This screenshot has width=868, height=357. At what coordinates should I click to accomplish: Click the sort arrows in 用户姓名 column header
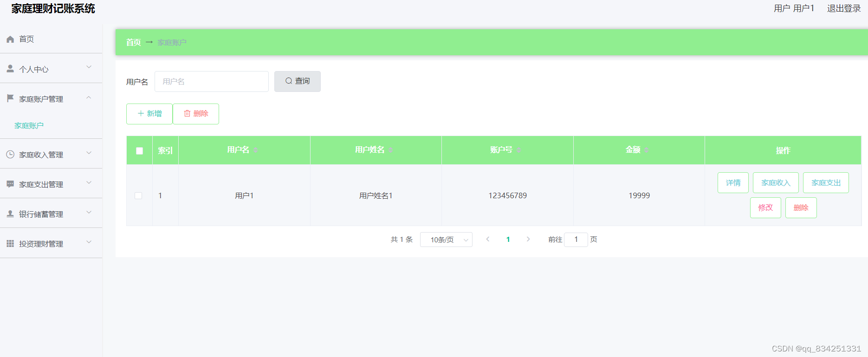[391, 150]
